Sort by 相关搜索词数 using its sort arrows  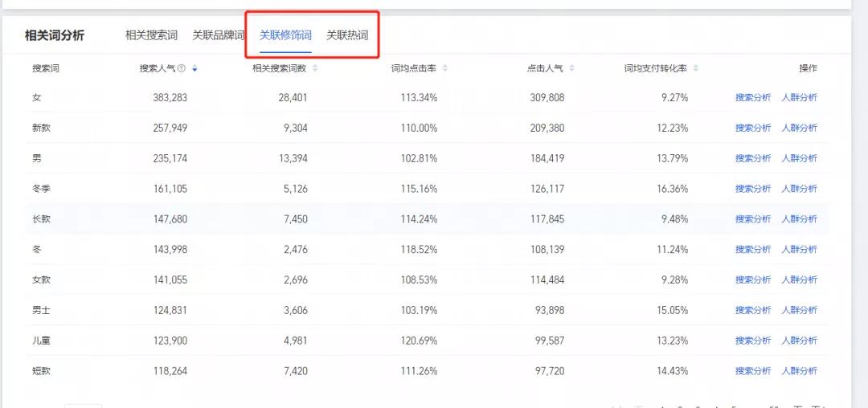(315, 68)
